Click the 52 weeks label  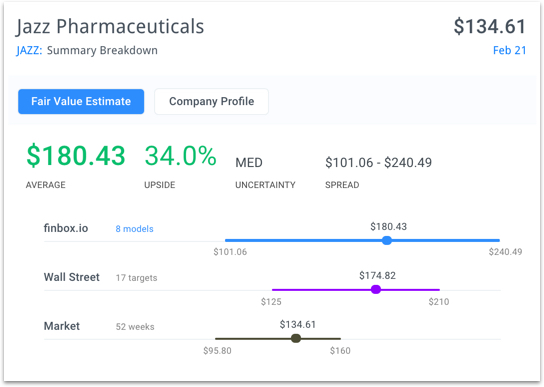point(135,327)
